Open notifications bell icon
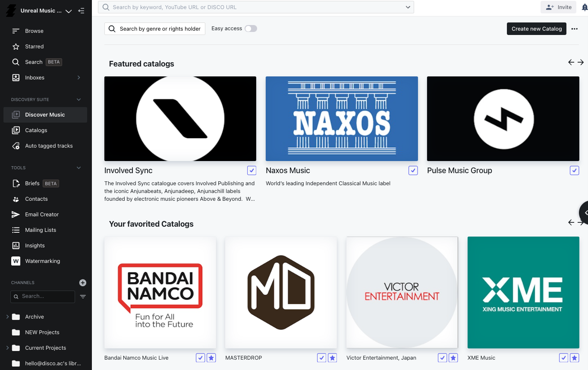588x370 pixels. click(x=585, y=7)
